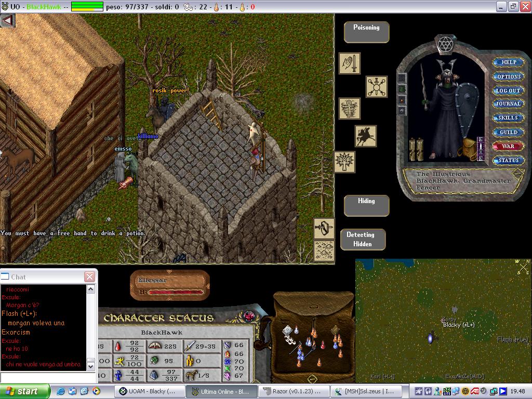This screenshot has height=399, width=532.
Task: Use the Poisoning skill button
Action: click(366, 32)
